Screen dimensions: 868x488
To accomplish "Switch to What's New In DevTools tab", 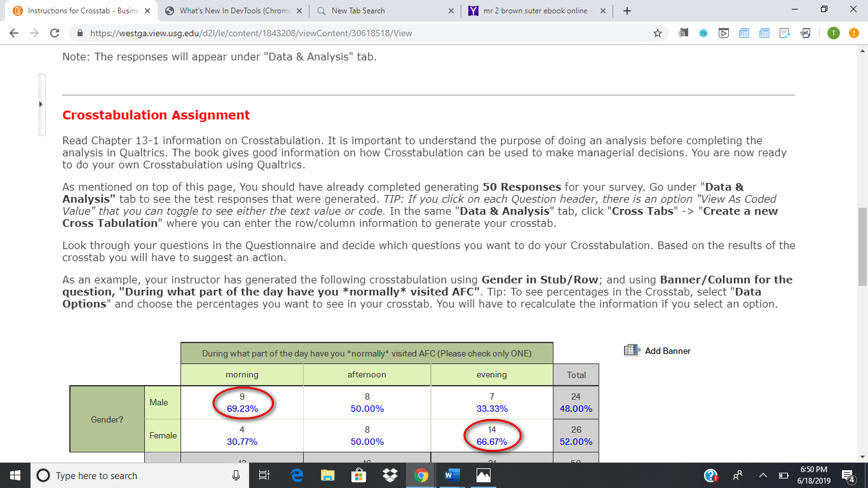I will (234, 11).
